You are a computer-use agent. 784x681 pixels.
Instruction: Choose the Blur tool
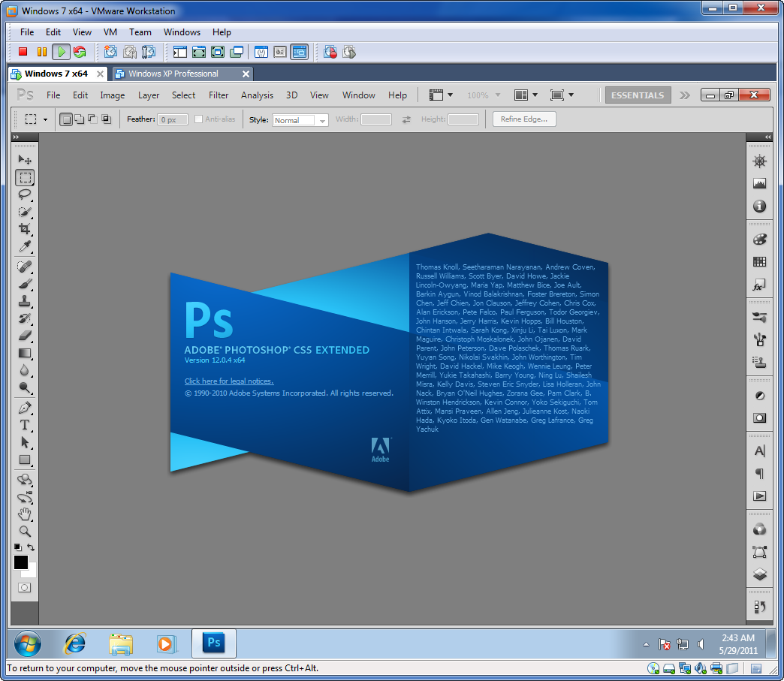pyautogui.click(x=25, y=370)
